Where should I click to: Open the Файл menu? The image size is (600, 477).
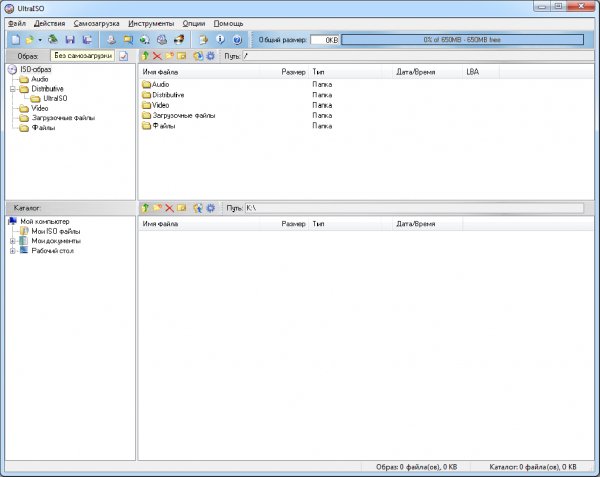(x=17, y=24)
